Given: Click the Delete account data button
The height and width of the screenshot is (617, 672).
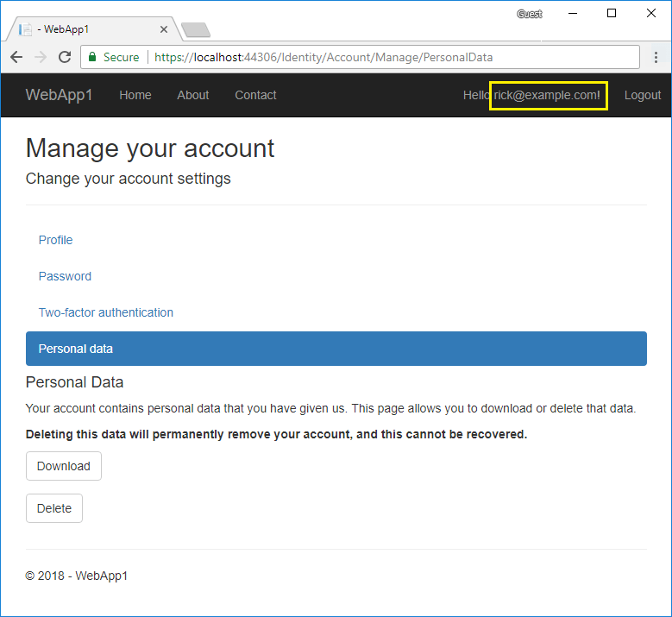Looking at the screenshot, I should [x=54, y=508].
